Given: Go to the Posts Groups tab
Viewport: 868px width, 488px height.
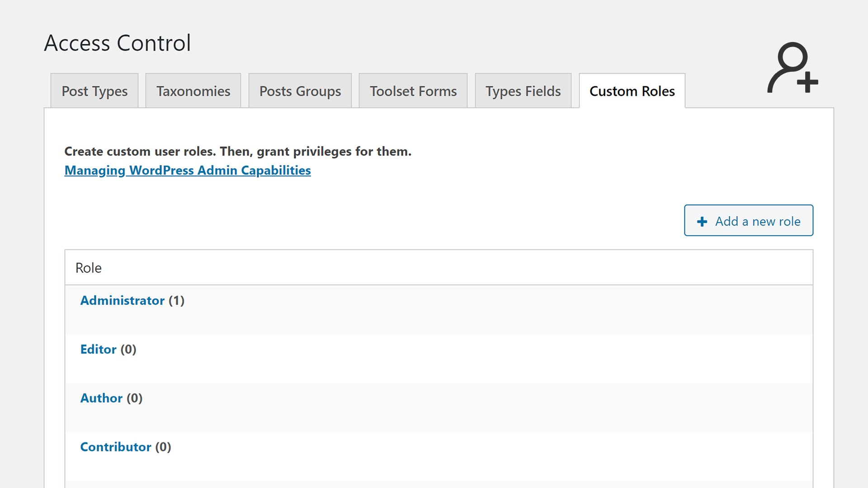Looking at the screenshot, I should pos(300,91).
